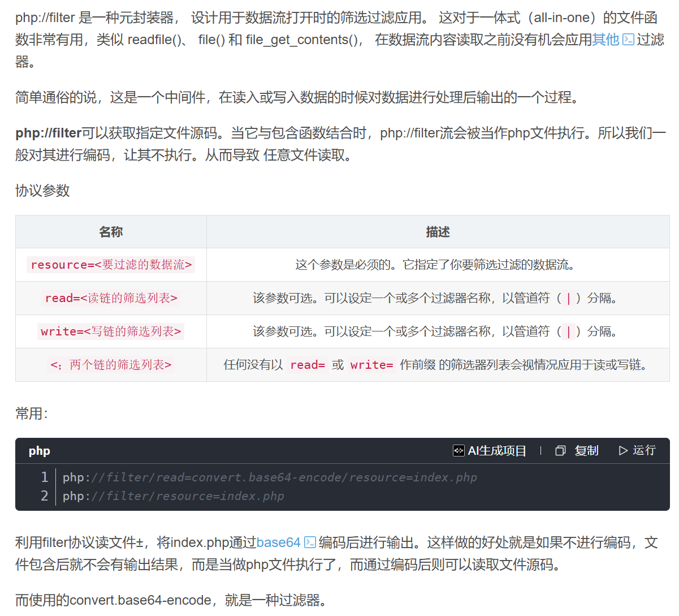Click inline read= code in last table row
This screenshot has width=679, height=616.
[307, 365]
